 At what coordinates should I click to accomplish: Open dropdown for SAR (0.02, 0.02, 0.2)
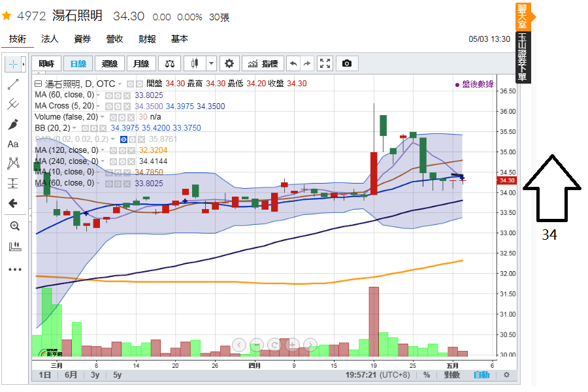112,139
